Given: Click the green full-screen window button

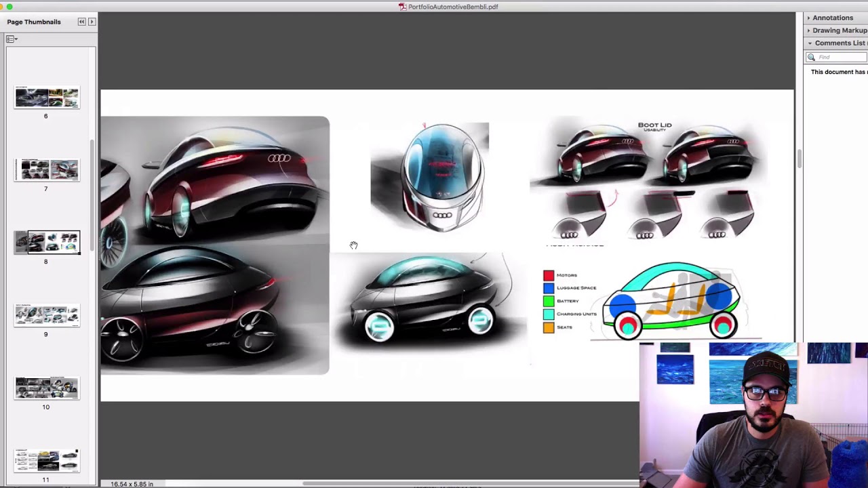Looking at the screenshot, I should pos(9,7).
